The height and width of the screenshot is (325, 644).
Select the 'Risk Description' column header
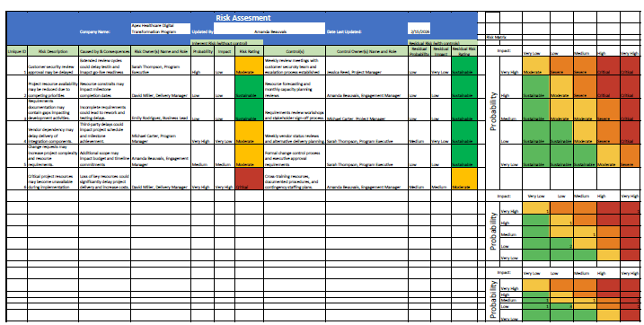[53, 51]
